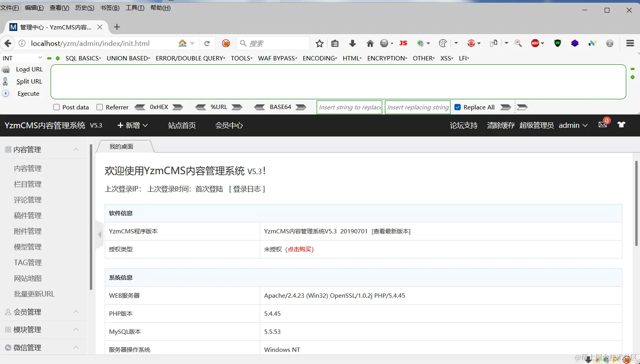
Task: Open the 工具(T) menu
Action: pos(135,8)
